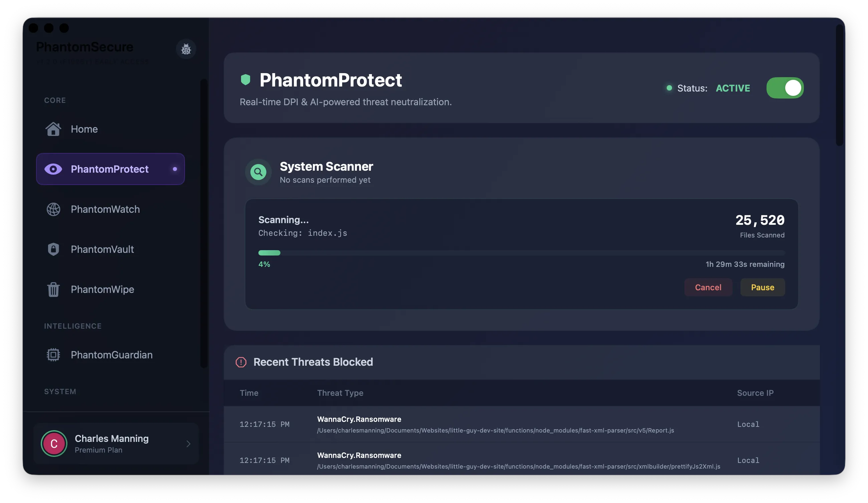
Task: Pause the system scan
Action: [762, 287]
